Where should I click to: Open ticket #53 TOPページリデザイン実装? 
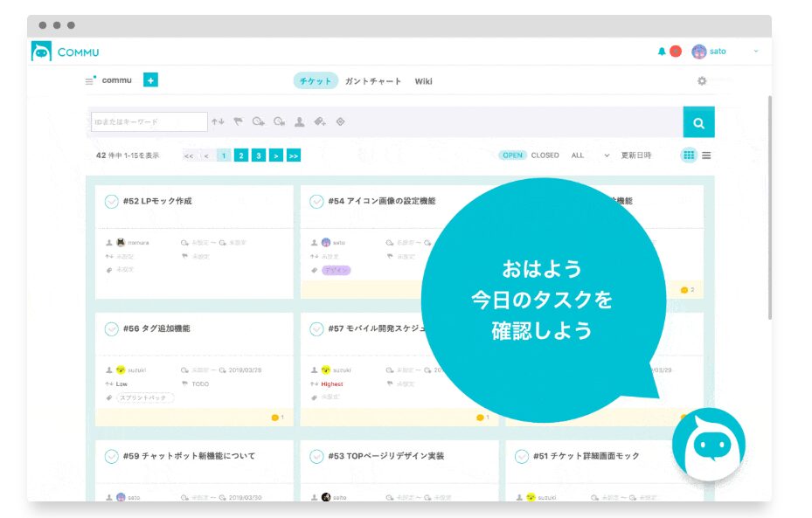click(x=385, y=456)
